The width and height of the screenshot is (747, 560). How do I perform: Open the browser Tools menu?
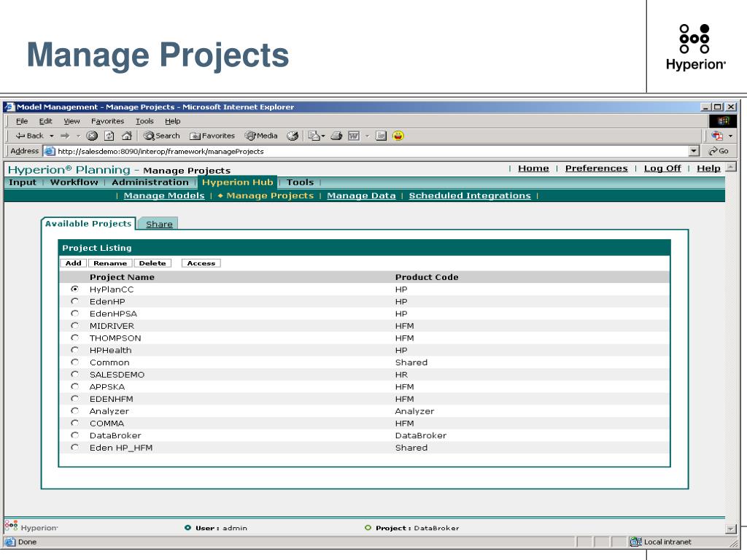tap(145, 121)
